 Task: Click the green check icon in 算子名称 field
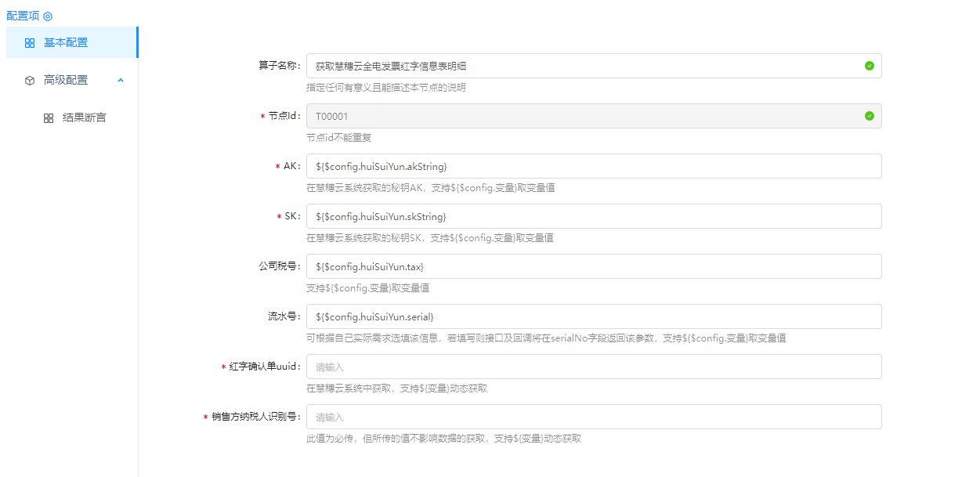click(870, 66)
